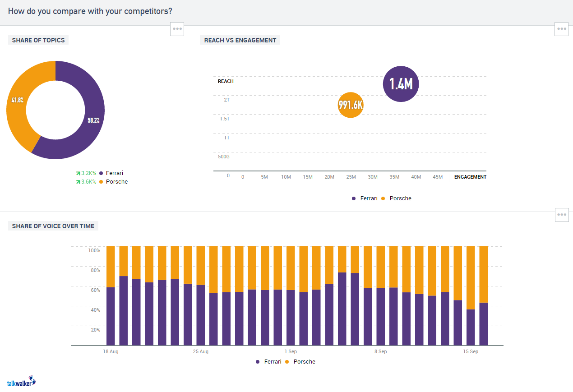Click the 3.2K% trend value for Ferrari

point(89,173)
